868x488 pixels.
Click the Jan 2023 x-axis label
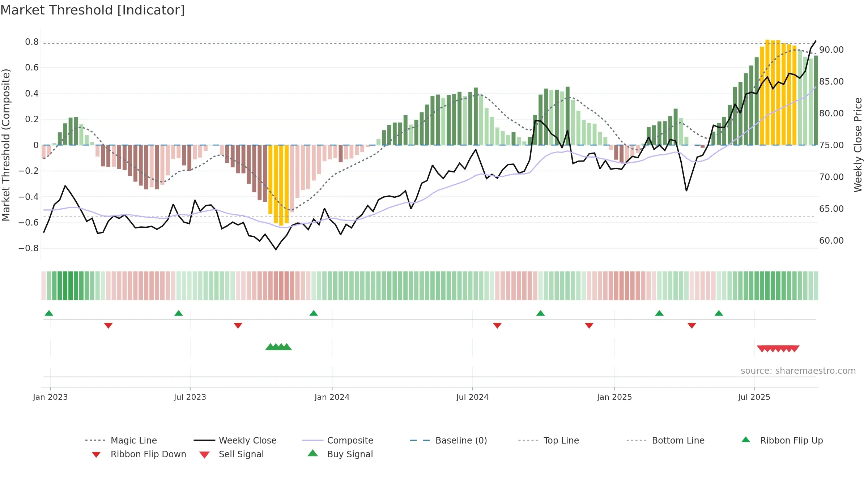click(x=50, y=397)
